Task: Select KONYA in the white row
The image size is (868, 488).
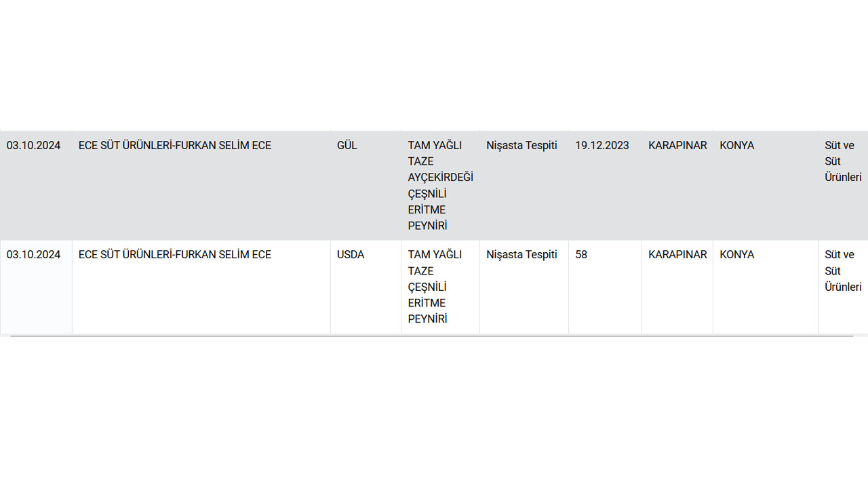Action: tap(736, 255)
